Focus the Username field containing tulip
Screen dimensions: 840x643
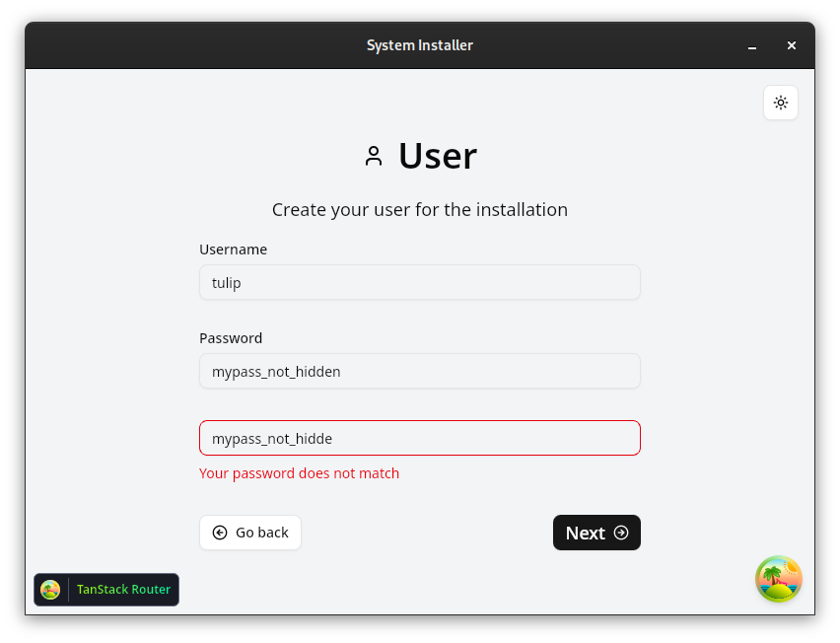[x=420, y=282]
